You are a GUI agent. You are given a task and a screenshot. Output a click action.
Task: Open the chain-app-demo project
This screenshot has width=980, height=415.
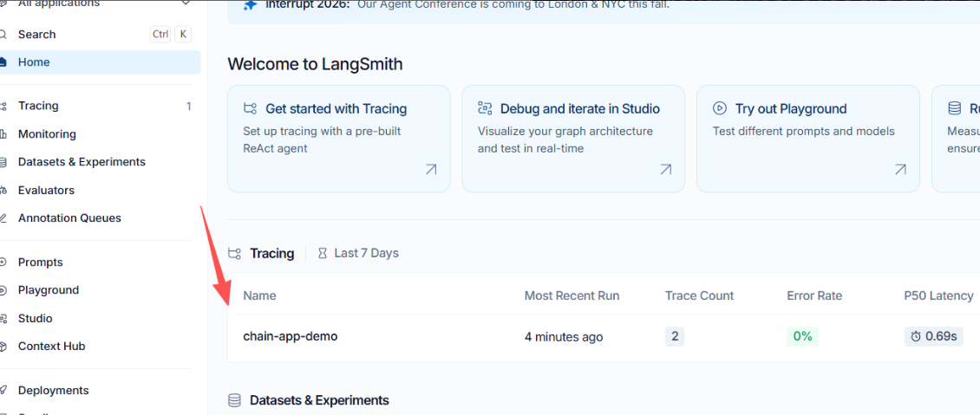coord(291,336)
